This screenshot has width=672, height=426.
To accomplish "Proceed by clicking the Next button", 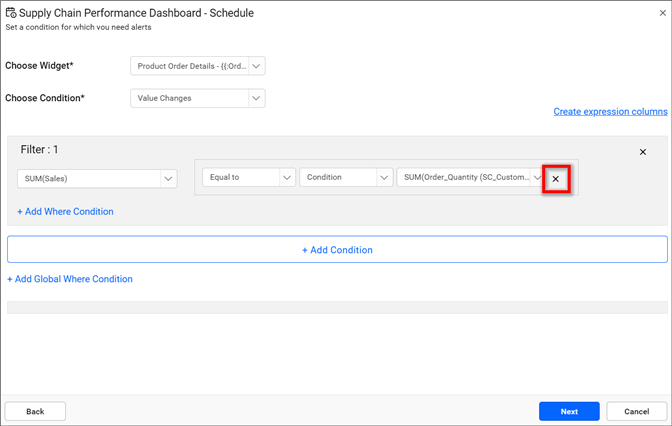I will click(x=569, y=411).
